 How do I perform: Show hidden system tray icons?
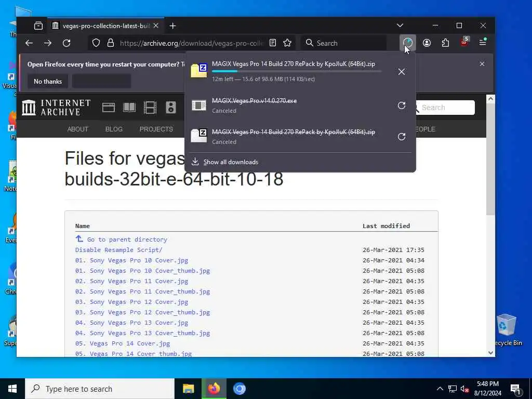click(440, 389)
